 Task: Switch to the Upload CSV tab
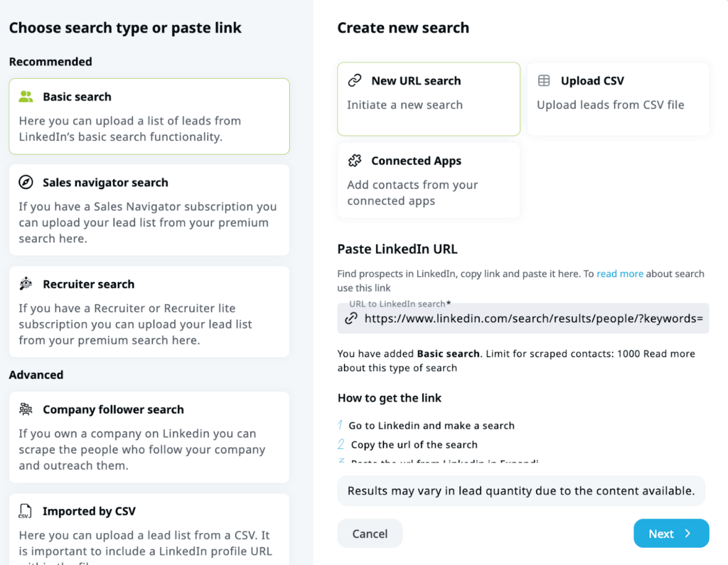pyautogui.click(x=616, y=99)
